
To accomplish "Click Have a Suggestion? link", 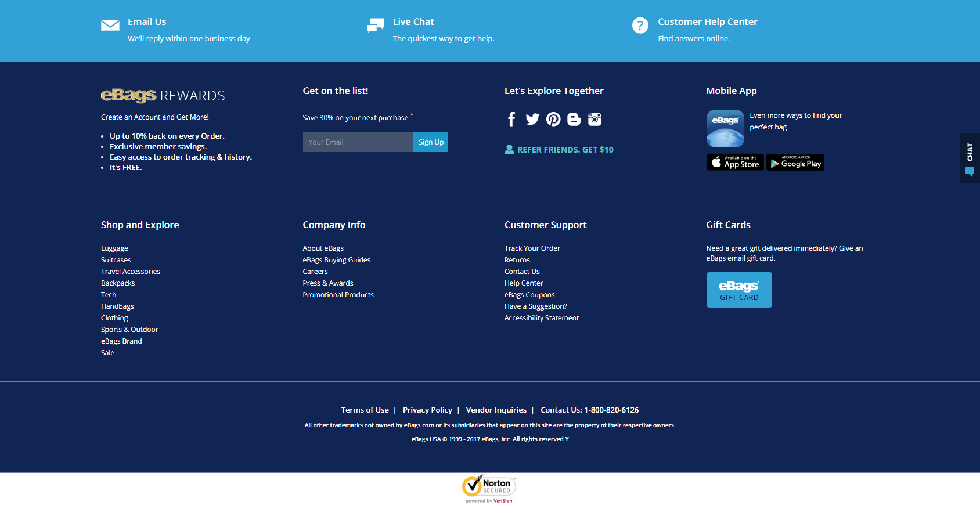I will pyautogui.click(x=536, y=306).
